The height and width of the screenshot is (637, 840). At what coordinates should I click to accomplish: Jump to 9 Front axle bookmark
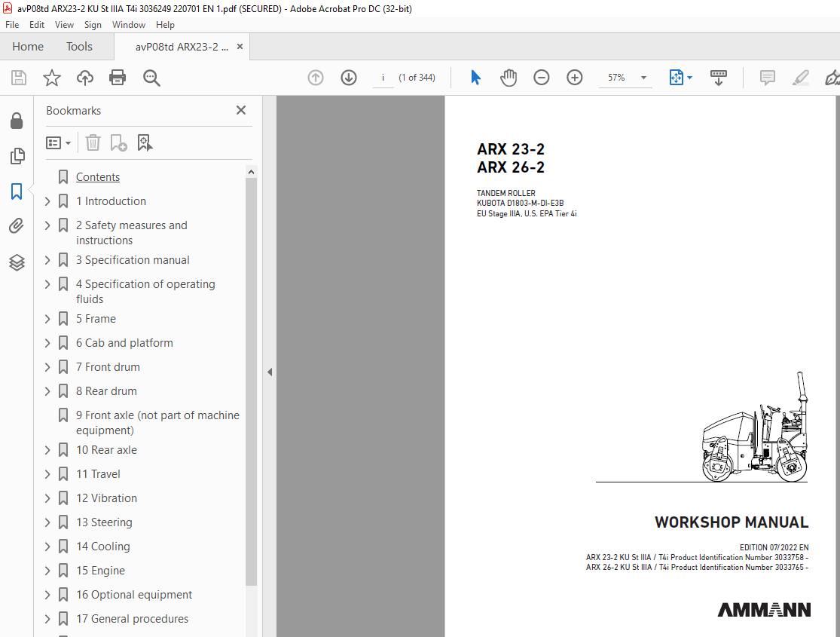[x=157, y=422]
